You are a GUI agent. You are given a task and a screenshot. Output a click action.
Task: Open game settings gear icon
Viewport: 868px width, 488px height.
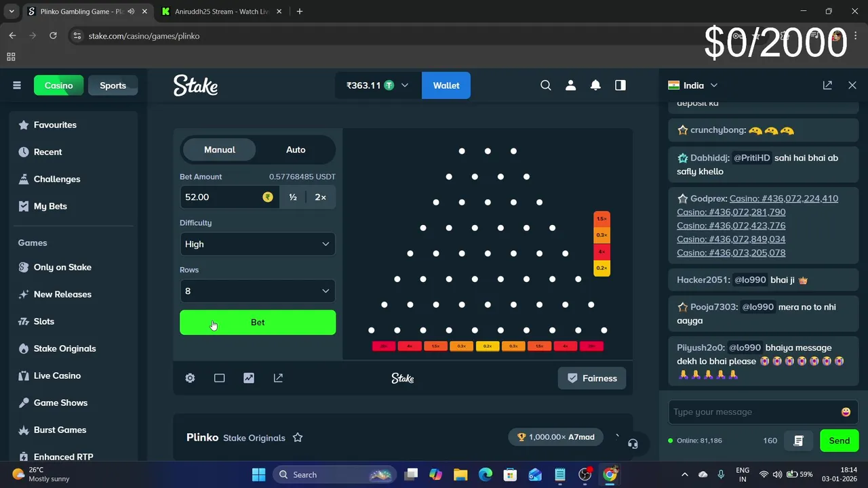[x=190, y=378]
